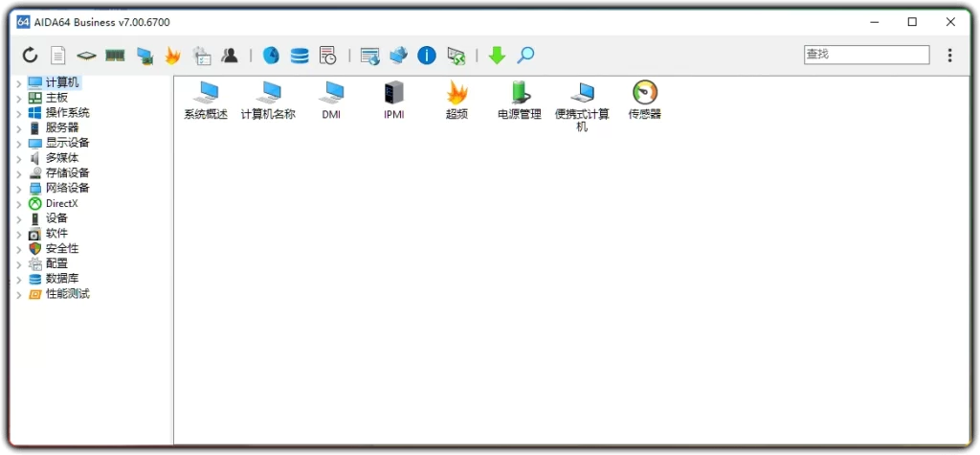
Task: Select 数据库 in the left tree
Action: tap(62, 279)
